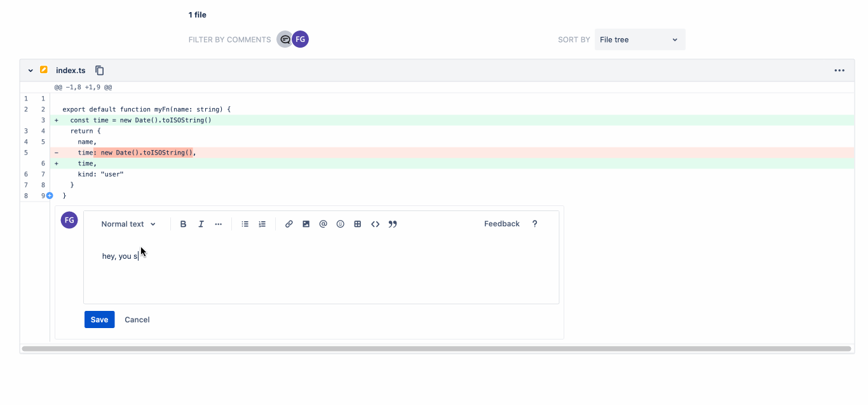Click hunk header @@ -1,8 +1,9 @@

83,87
